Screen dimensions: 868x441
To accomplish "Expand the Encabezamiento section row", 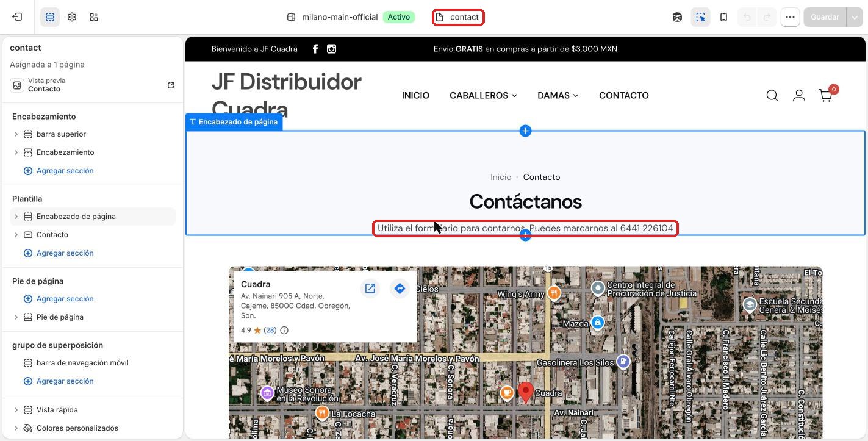I will point(16,152).
